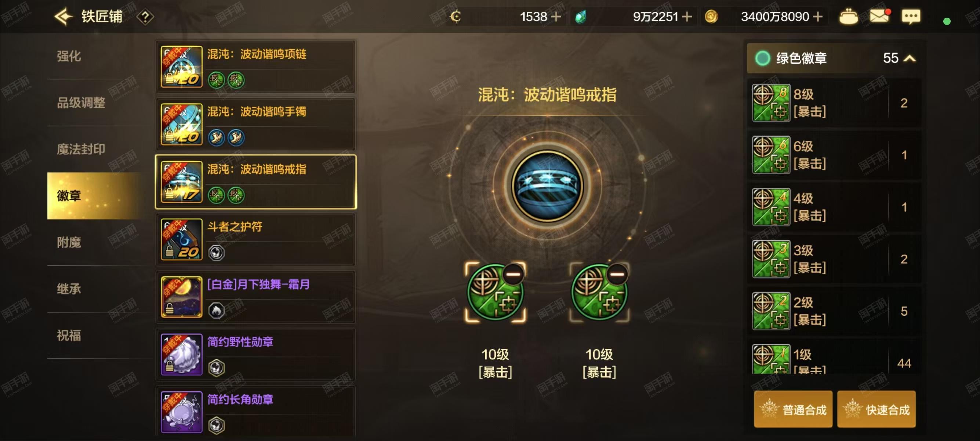Click the central 波动谐鸣戒指 ring icon
Viewport: 980px width, 441px height.
(x=547, y=186)
